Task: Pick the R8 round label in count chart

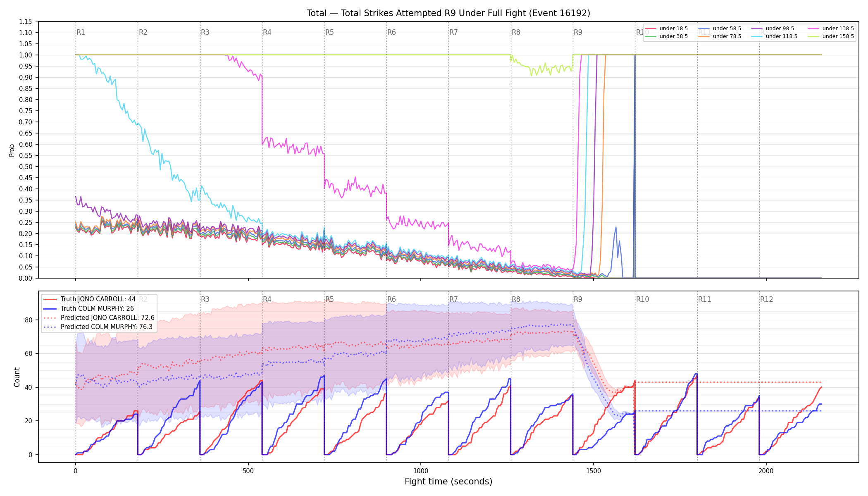Action: tap(516, 299)
